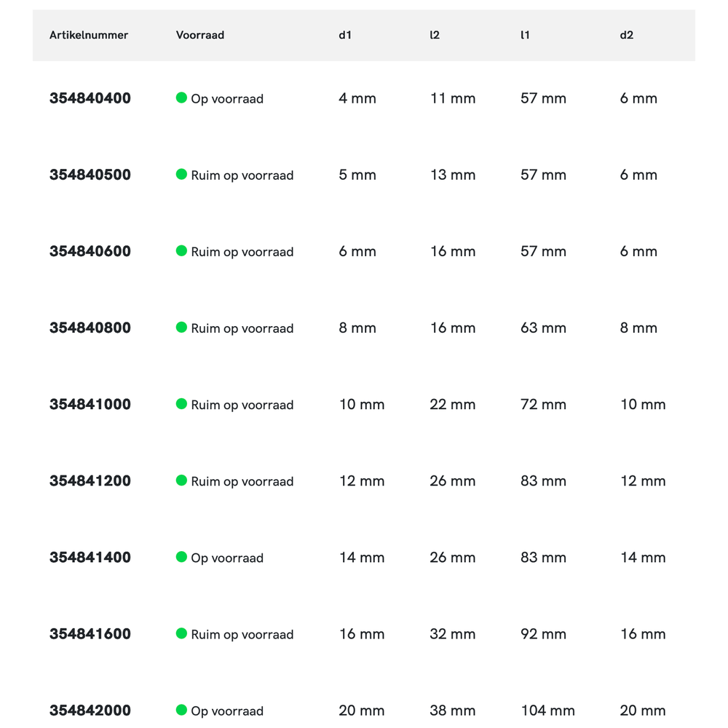728x728 pixels.
Task: Click the d1 column header
Action: (x=345, y=35)
